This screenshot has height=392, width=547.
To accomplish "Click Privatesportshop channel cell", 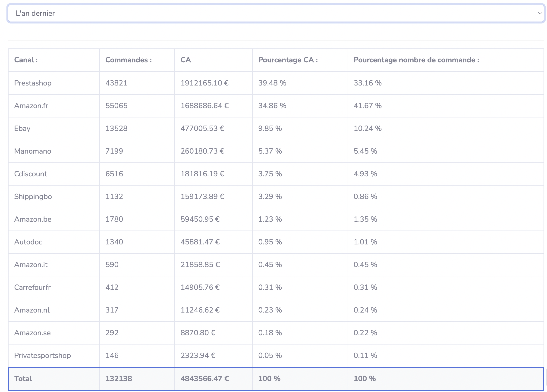I will point(42,355).
